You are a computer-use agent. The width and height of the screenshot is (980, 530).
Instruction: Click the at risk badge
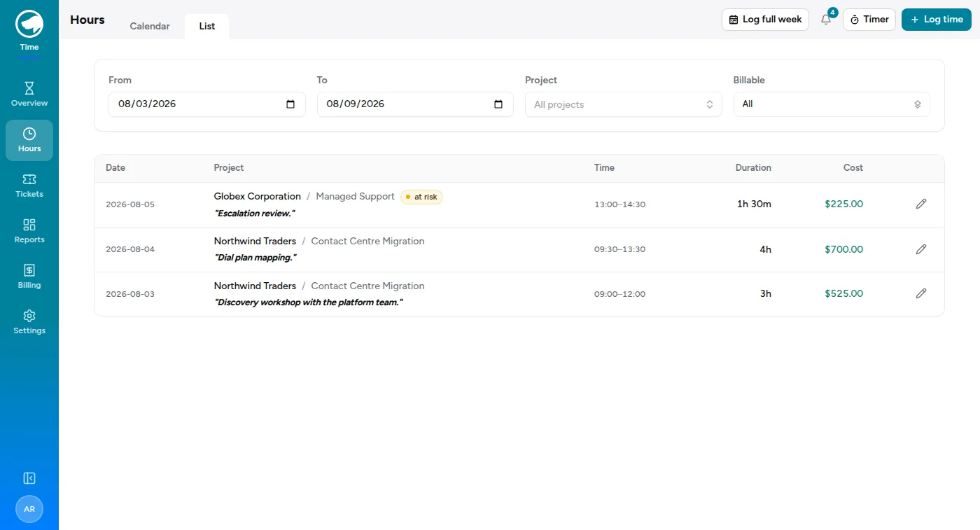(x=421, y=197)
